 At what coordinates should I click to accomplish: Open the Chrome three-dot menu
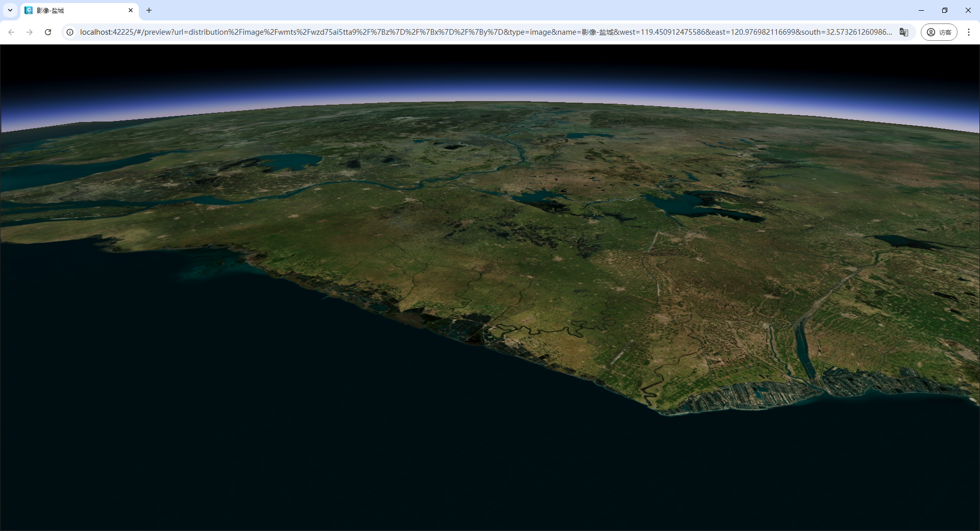969,32
